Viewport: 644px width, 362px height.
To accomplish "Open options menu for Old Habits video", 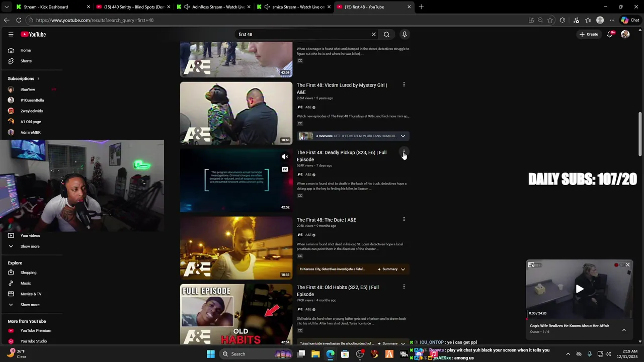I will click(x=404, y=287).
